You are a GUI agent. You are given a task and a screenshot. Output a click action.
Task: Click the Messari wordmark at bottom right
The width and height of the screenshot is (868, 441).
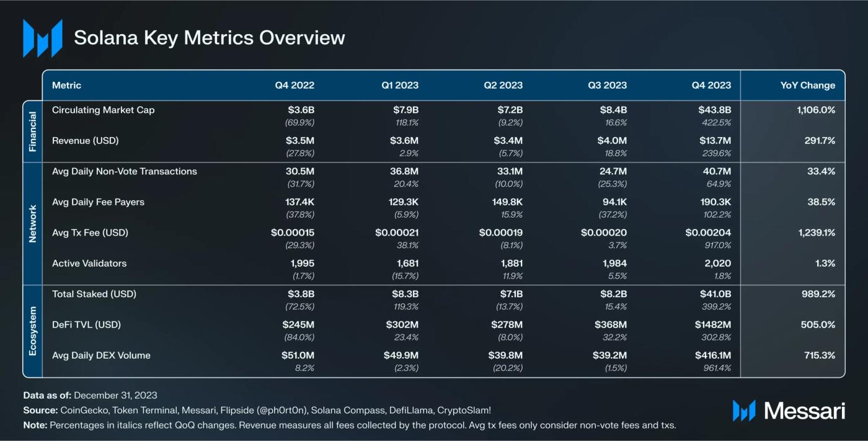[x=804, y=411]
